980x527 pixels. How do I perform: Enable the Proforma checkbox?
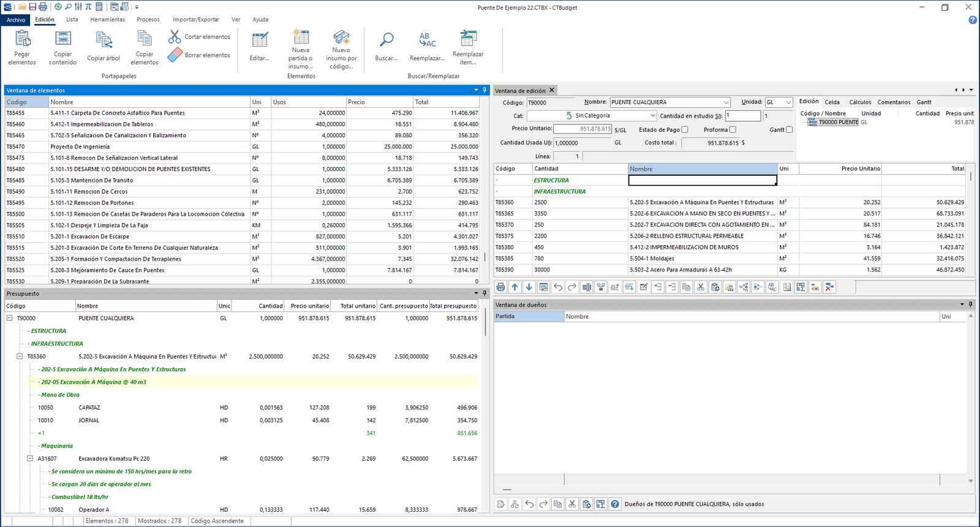pyautogui.click(x=733, y=129)
